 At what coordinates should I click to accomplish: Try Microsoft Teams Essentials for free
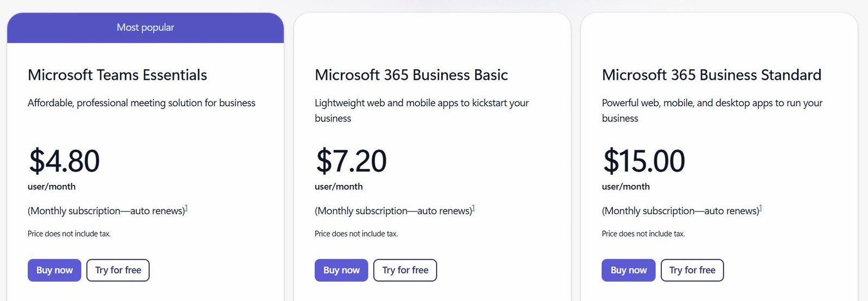[x=118, y=270]
